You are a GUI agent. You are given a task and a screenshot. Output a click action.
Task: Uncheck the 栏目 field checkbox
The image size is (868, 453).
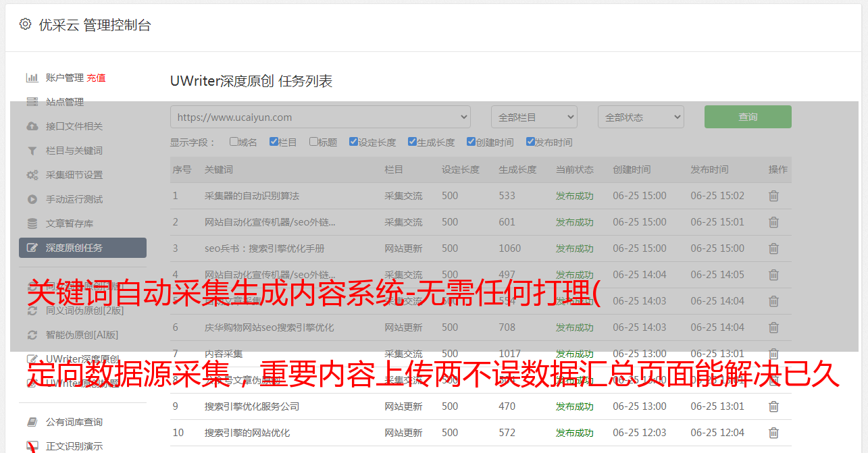tap(274, 142)
